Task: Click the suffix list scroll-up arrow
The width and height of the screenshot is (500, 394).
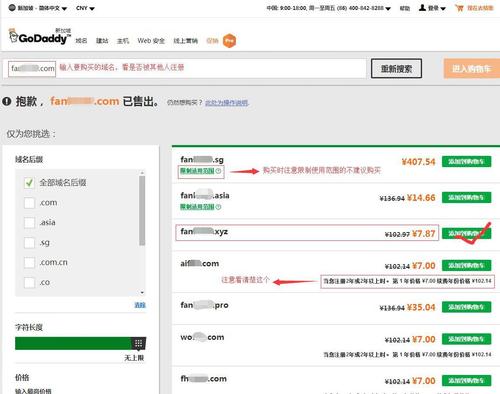Action: tap(142, 173)
